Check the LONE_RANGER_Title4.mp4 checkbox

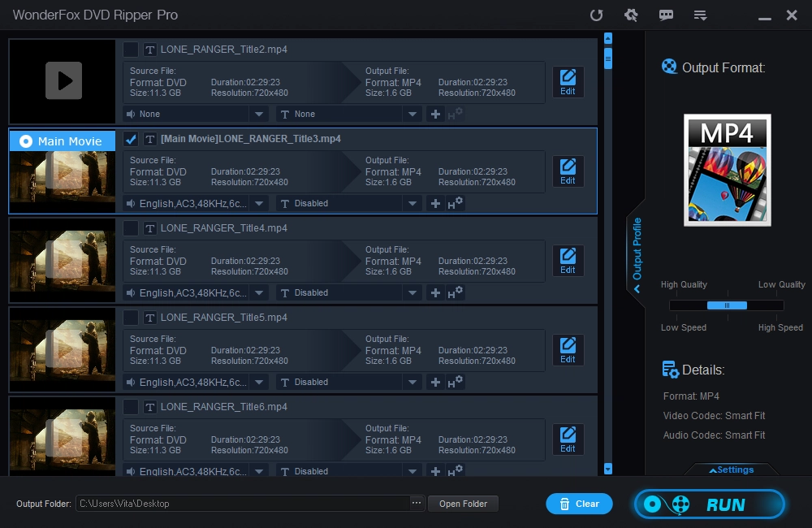click(x=131, y=228)
